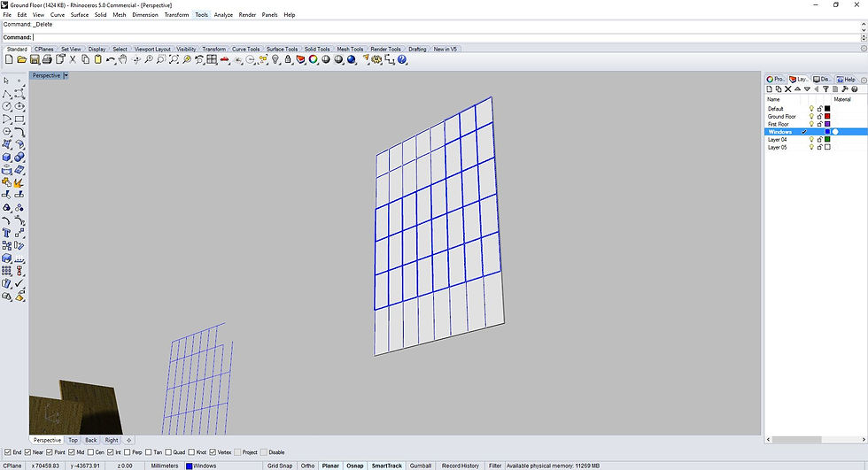Undo the last action with Undo arrow

point(111,59)
